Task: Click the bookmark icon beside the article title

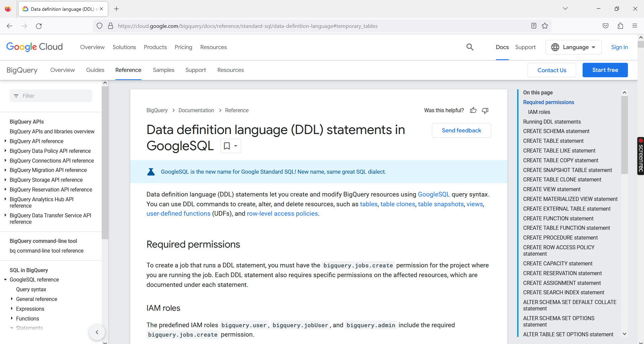Action: click(227, 146)
